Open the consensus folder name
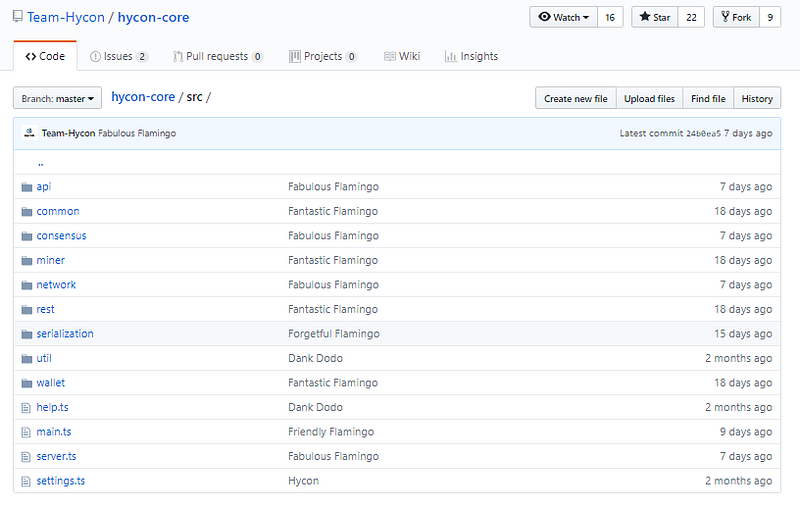800x515 pixels. click(61, 236)
